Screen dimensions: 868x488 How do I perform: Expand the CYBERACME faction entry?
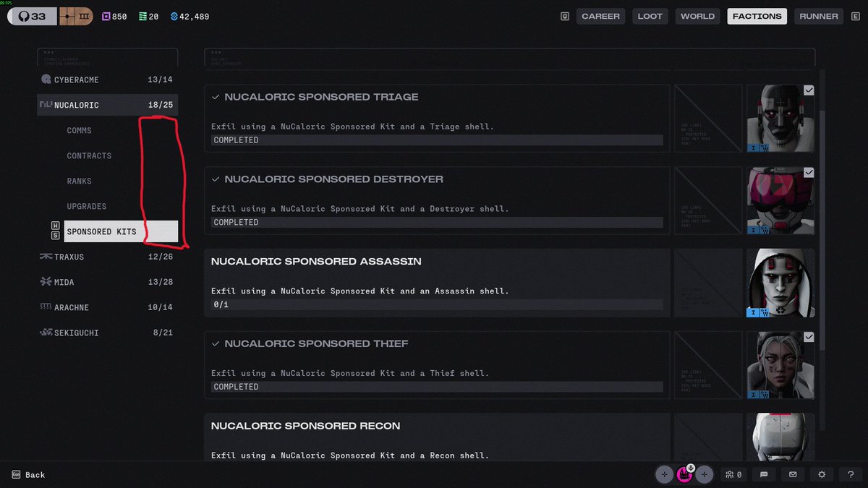tap(108, 80)
